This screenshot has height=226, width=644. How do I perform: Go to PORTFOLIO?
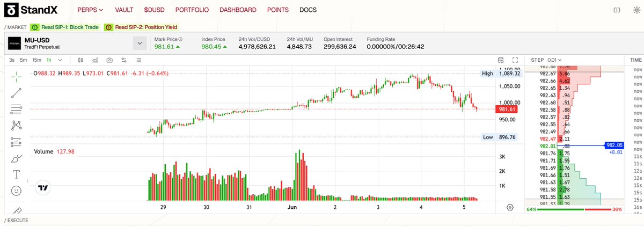[192, 10]
